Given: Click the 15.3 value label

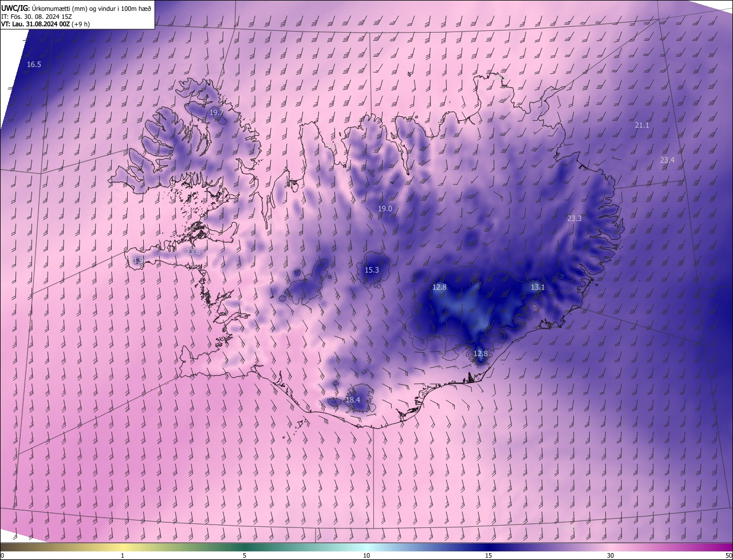Looking at the screenshot, I should point(372,270).
